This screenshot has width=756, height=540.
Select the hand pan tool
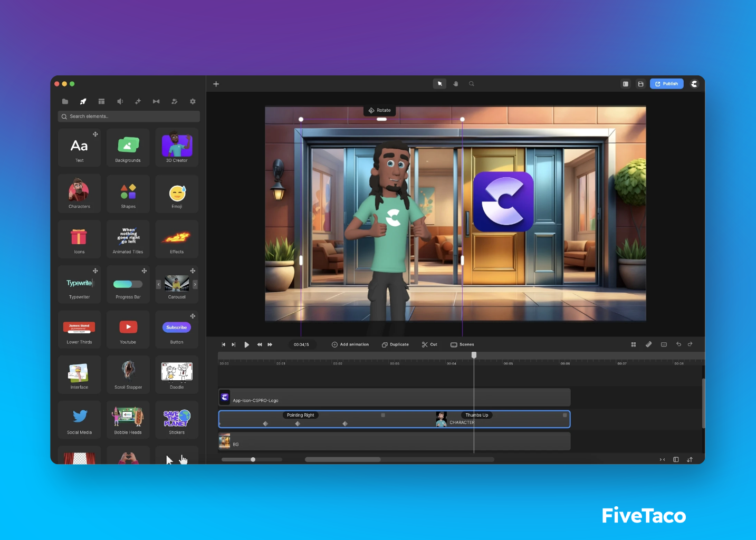click(456, 84)
